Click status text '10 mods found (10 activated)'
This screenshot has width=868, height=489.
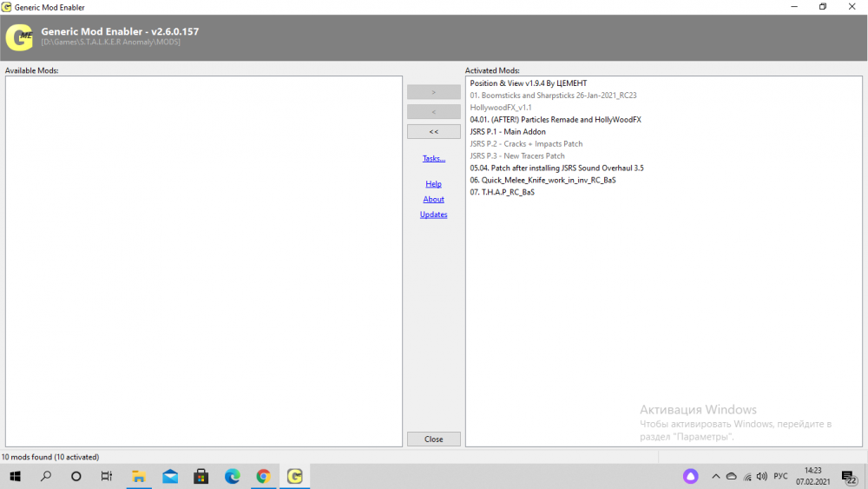[50, 457]
